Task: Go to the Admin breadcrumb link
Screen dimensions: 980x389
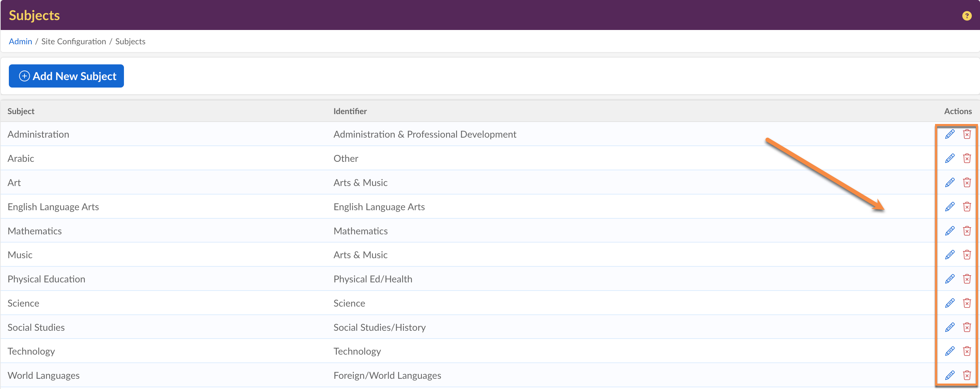Action: (20, 42)
